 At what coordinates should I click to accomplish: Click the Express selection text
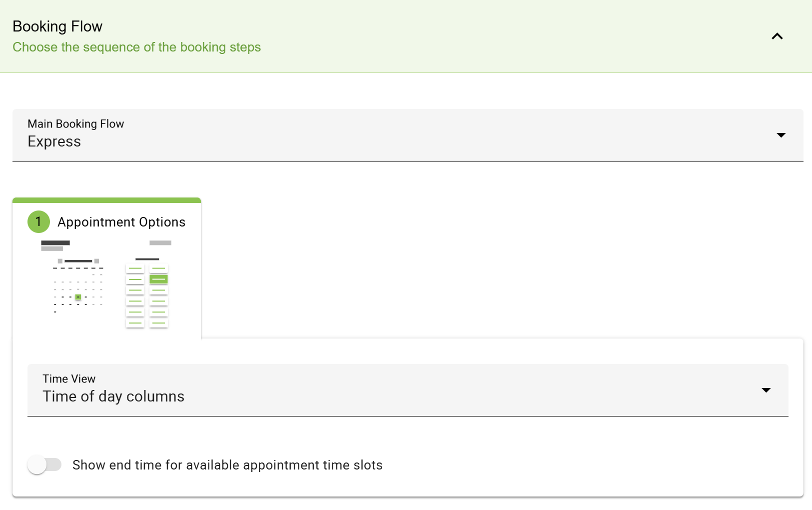tap(54, 141)
